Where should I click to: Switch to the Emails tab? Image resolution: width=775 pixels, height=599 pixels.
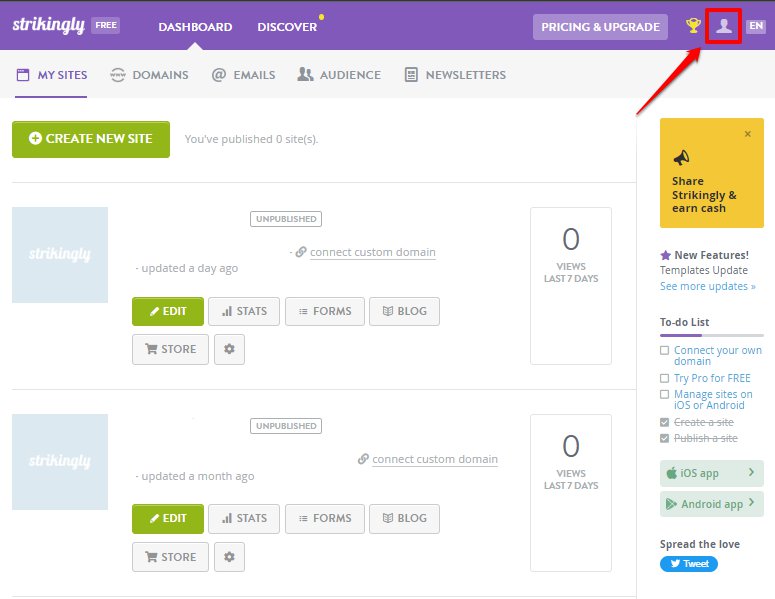243,75
